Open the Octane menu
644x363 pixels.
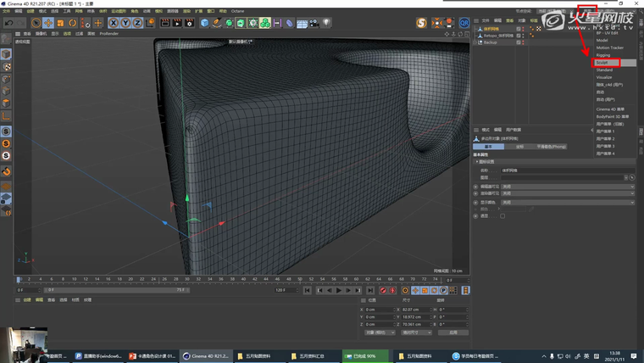click(238, 11)
